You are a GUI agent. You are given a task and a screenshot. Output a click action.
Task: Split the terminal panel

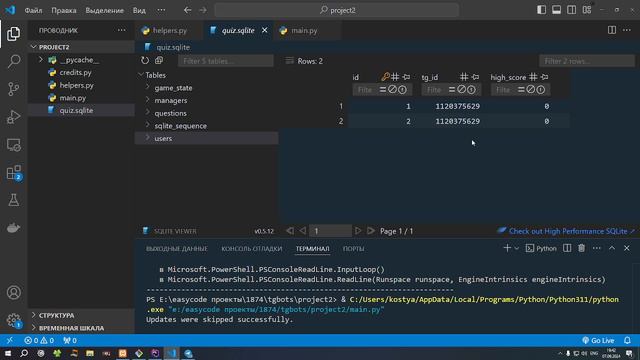click(x=567, y=248)
